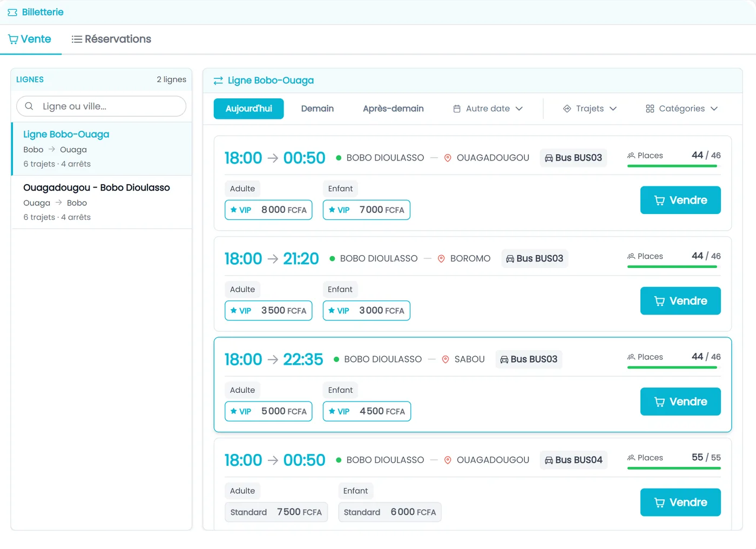Click the Places people icon on the BOROMO trip
The image size is (756, 549).
click(631, 256)
